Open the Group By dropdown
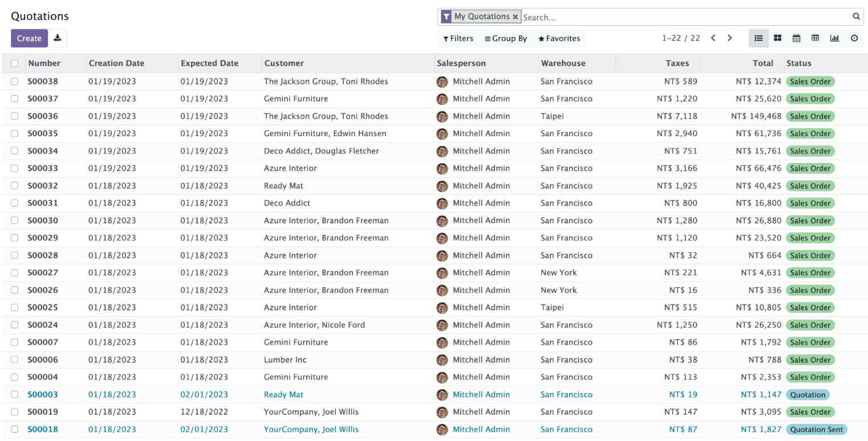Image resolution: width=868 pixels, height=441 pixels. point(506,38)
